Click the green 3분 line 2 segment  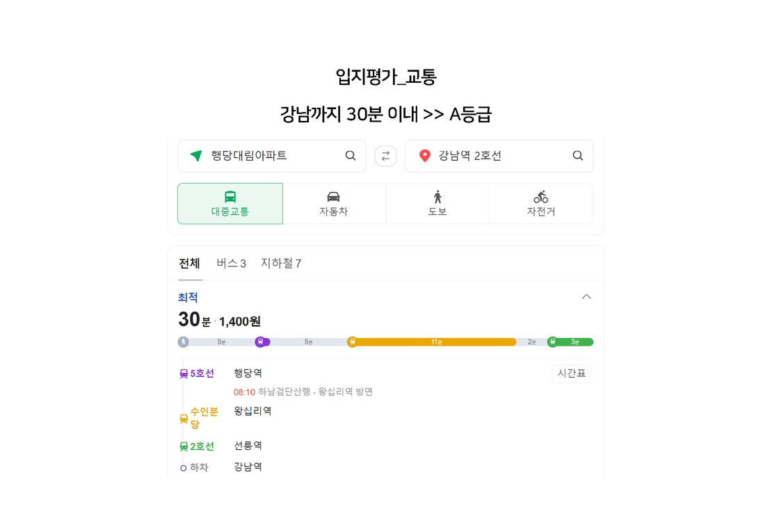(x=570, y=342)
